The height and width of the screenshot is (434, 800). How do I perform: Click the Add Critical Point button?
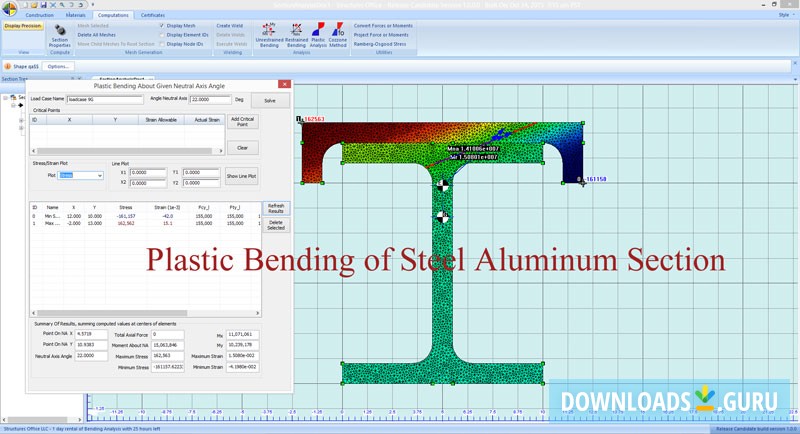[242, 121]
